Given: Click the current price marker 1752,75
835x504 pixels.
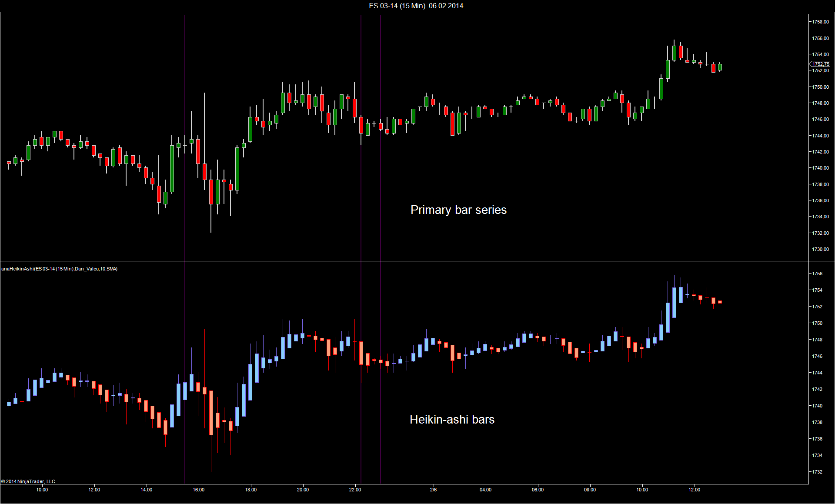Looking at the screenshot, I should (821, 64).
